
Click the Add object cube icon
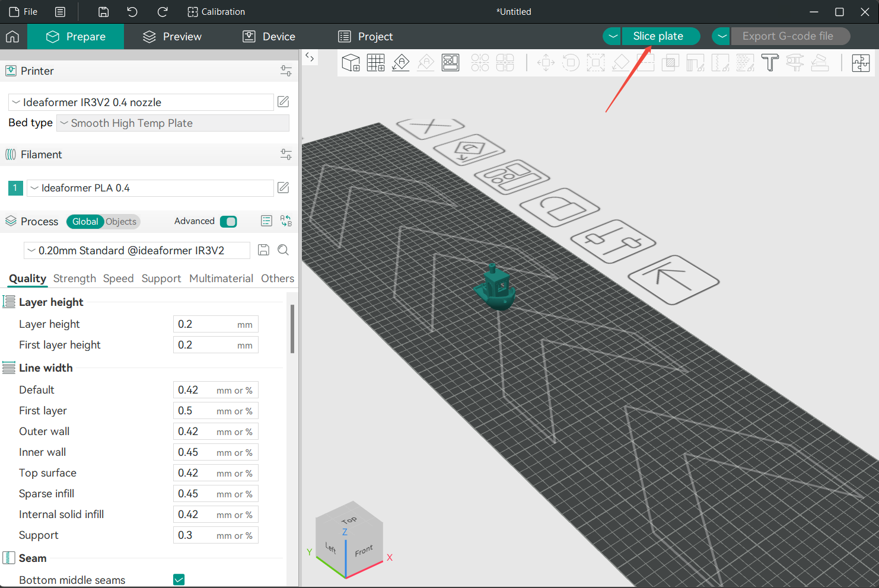click(x=351, y=62)
